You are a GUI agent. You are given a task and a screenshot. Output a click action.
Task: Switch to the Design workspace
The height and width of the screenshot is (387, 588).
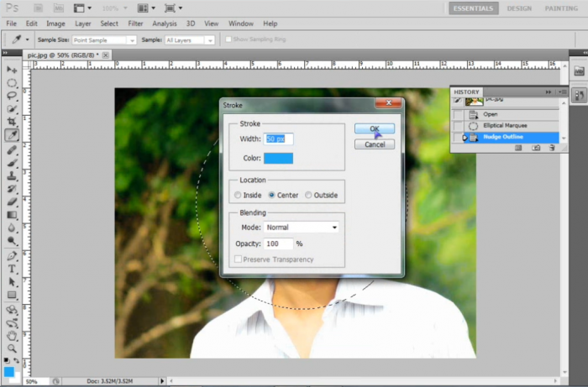519,8
